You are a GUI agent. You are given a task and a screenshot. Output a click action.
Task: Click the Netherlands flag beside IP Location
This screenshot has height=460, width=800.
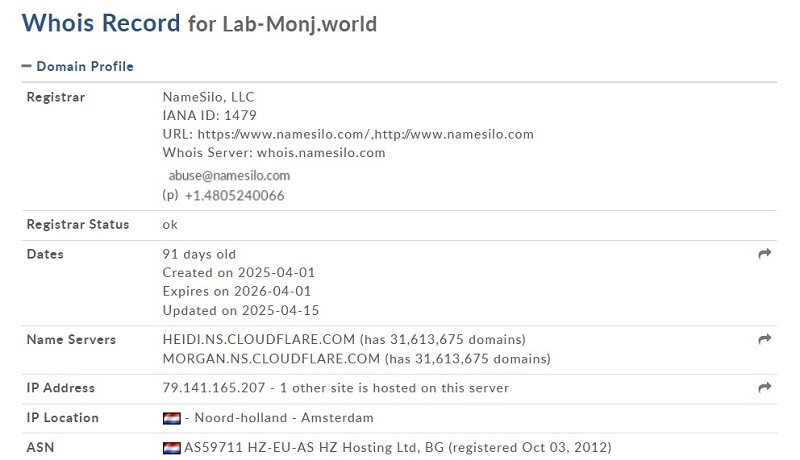171,418
